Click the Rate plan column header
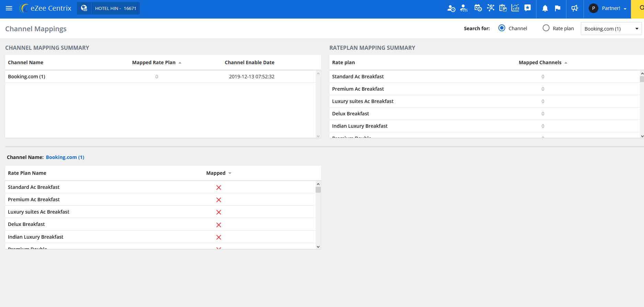Image resolution: width=644 pixels, height=307 pixels. 343,62
